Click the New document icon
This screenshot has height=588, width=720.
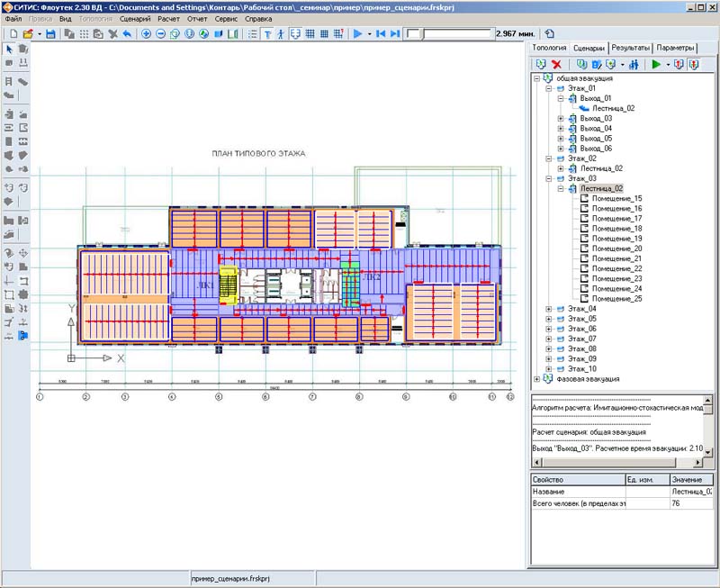pyautogui.click(x=13, y=33)
